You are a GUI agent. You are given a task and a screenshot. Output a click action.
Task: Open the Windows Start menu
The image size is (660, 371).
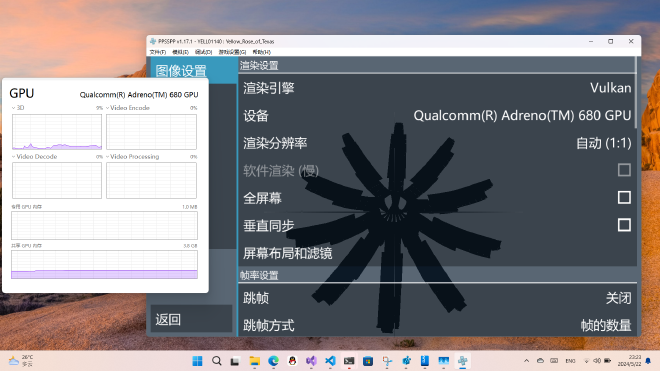[x=197, y=361]
